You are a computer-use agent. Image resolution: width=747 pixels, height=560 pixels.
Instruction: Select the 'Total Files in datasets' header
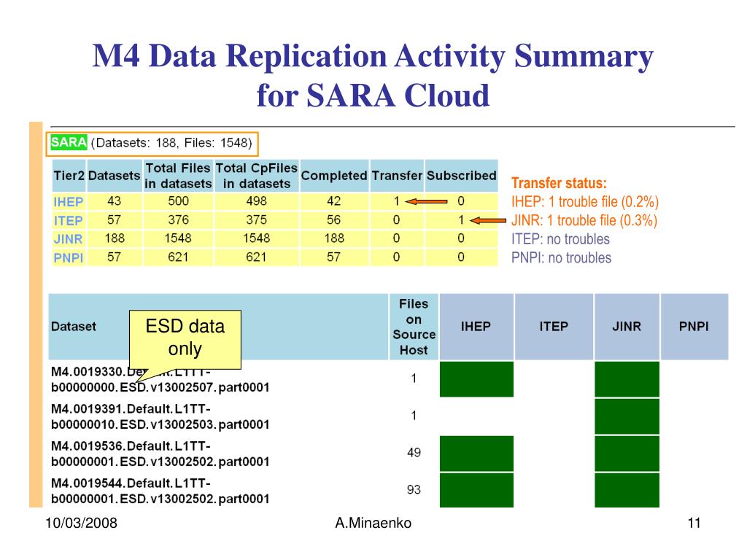point(178,176)
